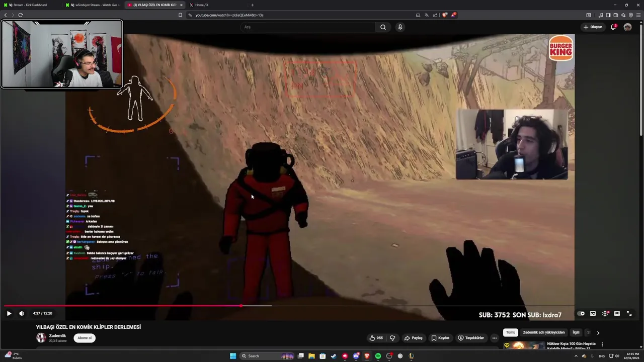
Task: Go back in browser history
Action: [x=6, y=15]
